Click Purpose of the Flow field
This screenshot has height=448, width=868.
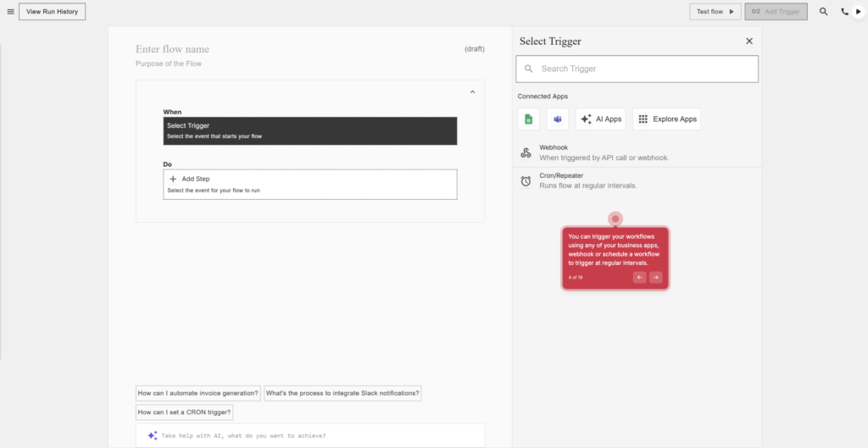[x=169, y=64]
